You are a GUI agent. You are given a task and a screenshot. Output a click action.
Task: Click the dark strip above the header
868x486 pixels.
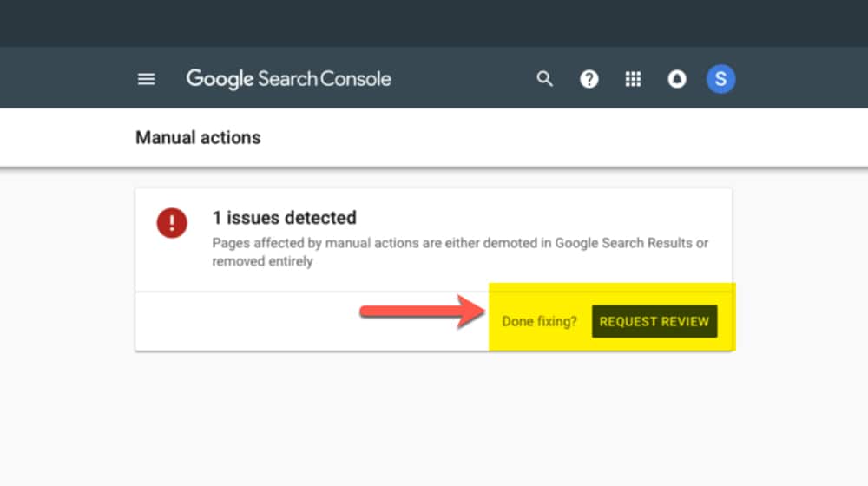coord(434,23)
